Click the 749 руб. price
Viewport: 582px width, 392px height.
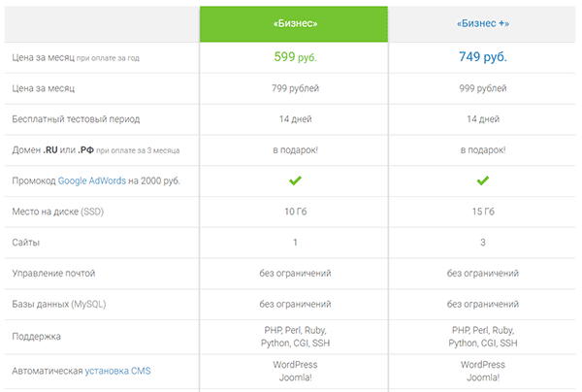point(482,57)
